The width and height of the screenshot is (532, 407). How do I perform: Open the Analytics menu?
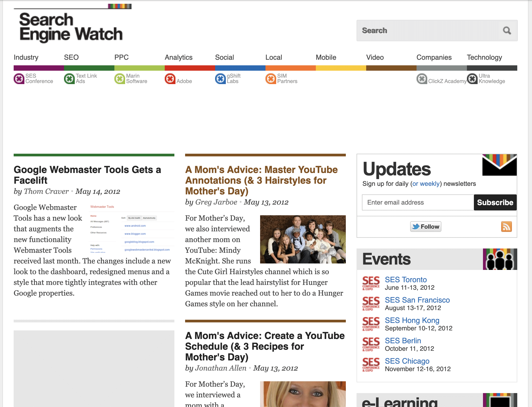pos(179,57)
